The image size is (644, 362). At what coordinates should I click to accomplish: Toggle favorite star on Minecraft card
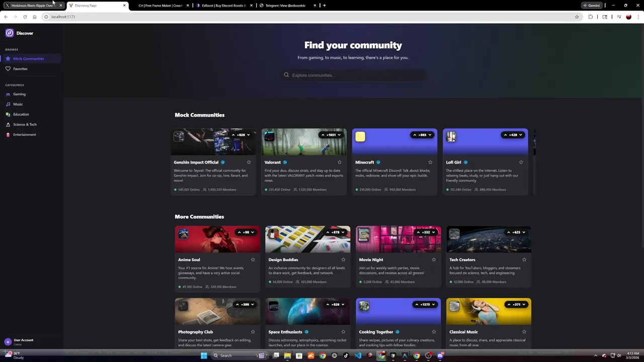430,162
